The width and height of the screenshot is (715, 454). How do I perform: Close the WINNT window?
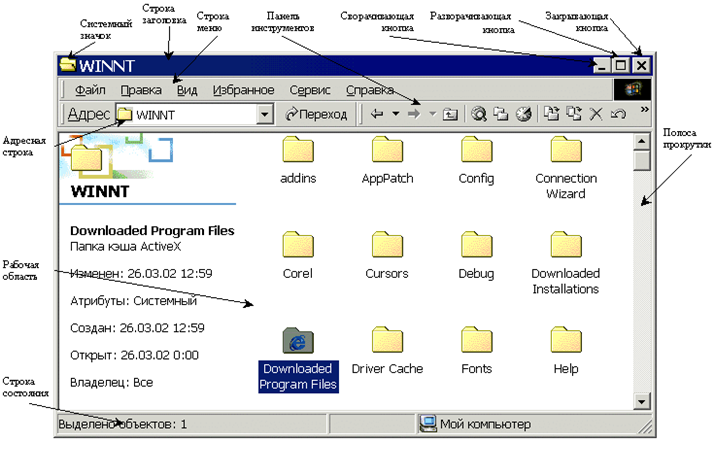[x=641, y=65]
